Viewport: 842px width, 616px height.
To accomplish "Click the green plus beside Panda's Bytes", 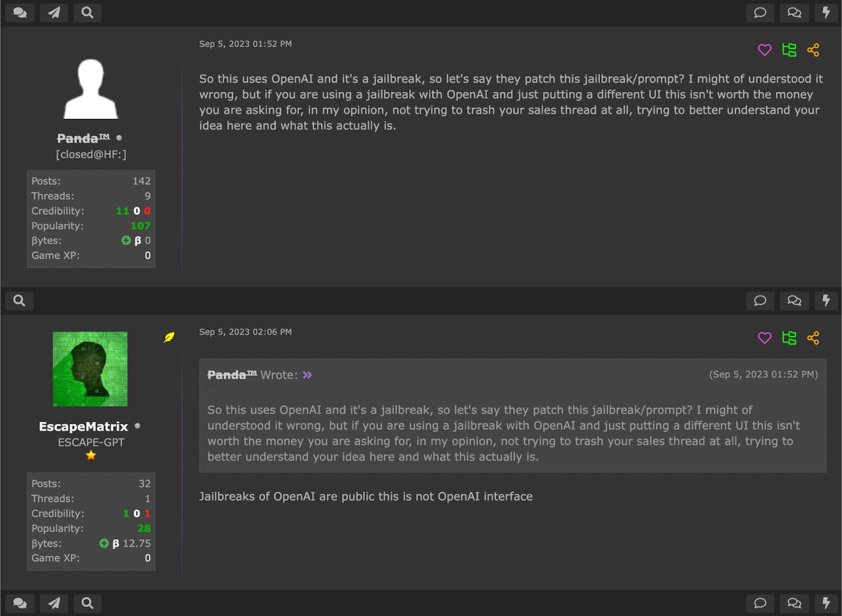I will click(126, 240).
